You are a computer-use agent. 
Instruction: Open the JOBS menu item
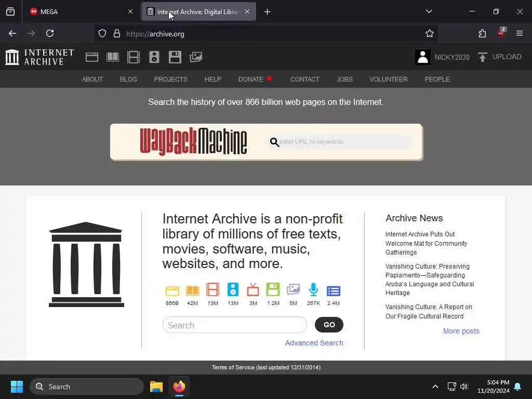tap(344, 79)
